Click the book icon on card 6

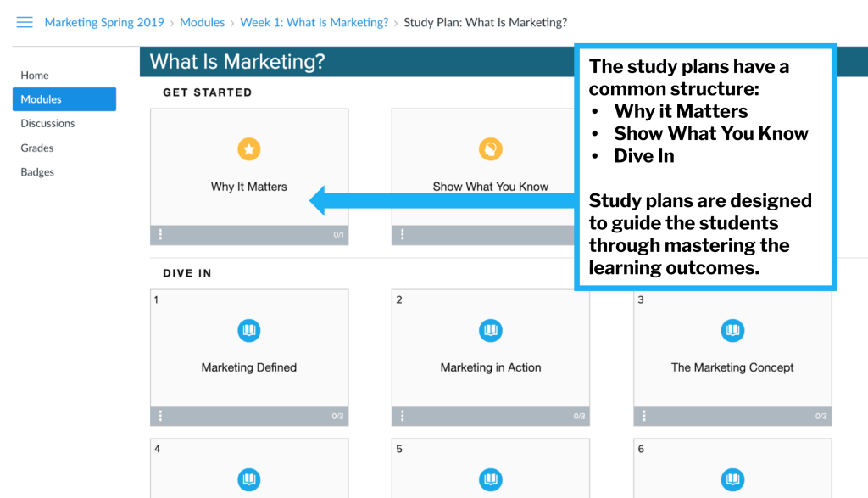[732, 479]
